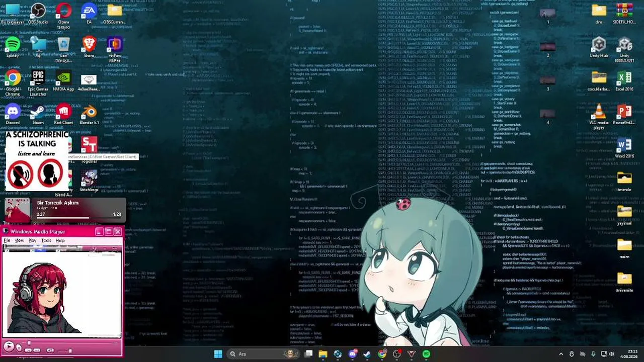
Task: Launch Google Chrome from the desktop
Action: click(x=13, y=83)
